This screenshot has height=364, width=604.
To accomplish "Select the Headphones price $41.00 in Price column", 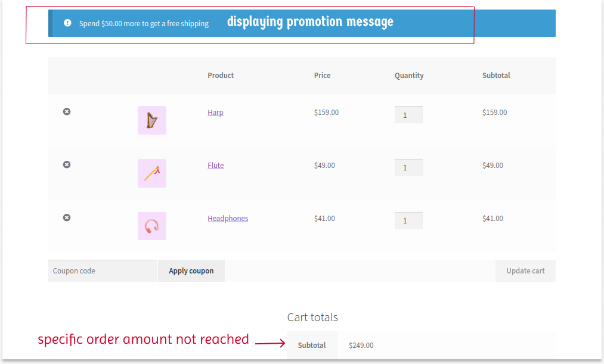I will pos(324,219).
